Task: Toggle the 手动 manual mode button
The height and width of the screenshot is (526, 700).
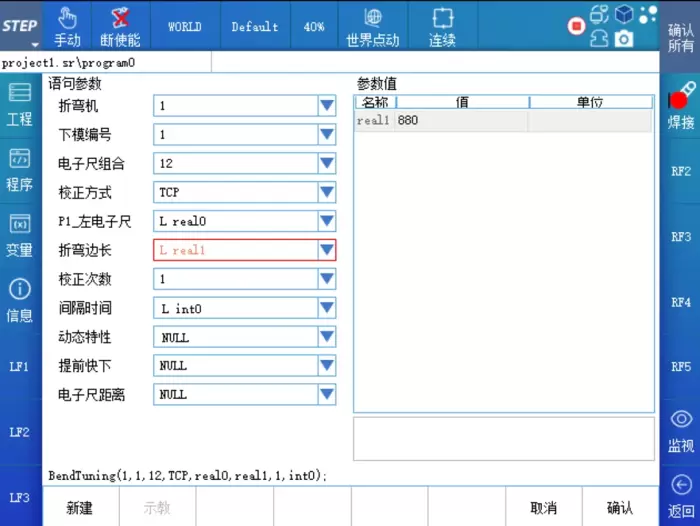Action: [x=67, y=27]
